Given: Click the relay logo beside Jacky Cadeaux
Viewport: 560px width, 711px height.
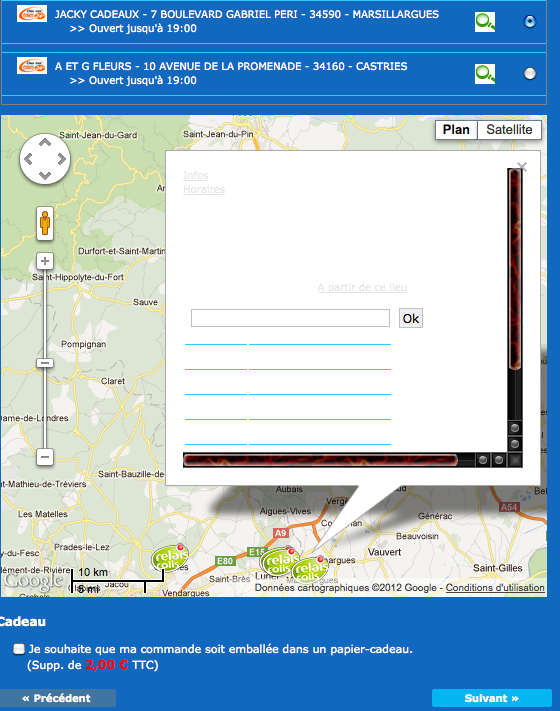Looking at the screenshot, I should coord(32,14).
